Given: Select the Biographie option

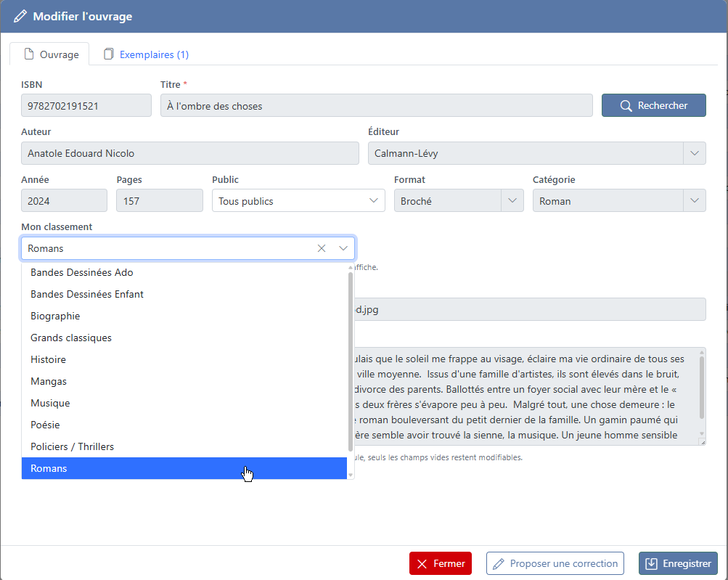Looking at the screenshot, I should (184, 316).
